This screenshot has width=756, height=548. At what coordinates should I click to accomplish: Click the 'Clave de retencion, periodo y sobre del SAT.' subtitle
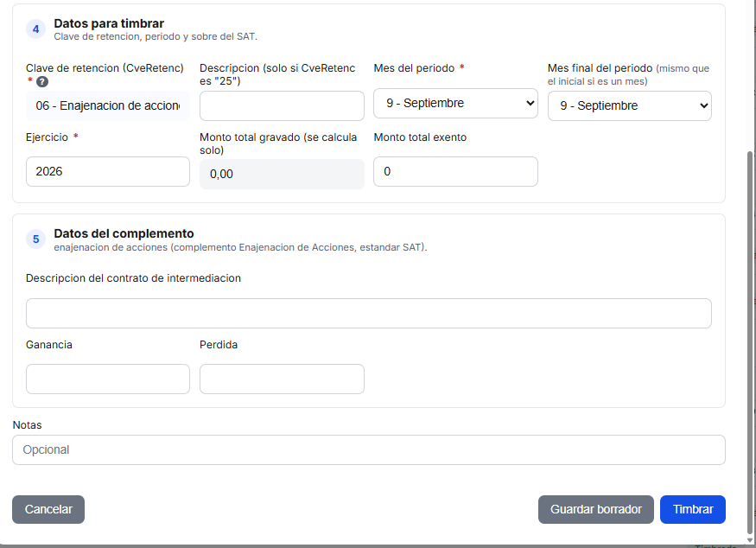tap(156, 36)
